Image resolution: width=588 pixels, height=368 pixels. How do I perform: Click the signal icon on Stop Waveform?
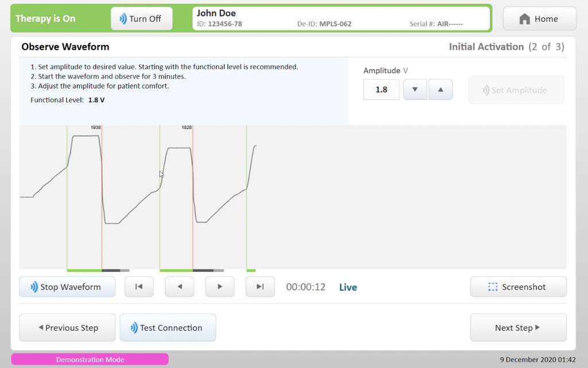(34, 287)
